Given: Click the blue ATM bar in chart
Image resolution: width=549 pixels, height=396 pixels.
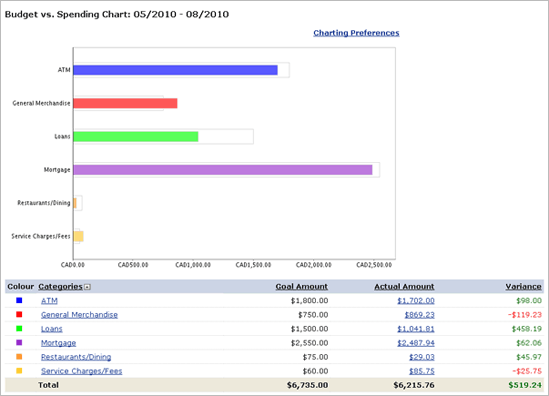Looking at the screenshot, I should pos(175,70).
